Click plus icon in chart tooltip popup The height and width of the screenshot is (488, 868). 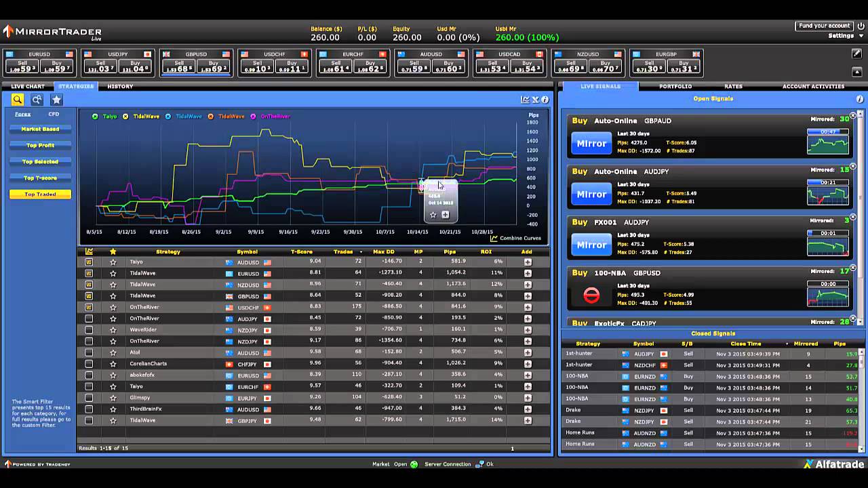click(446, 215)
